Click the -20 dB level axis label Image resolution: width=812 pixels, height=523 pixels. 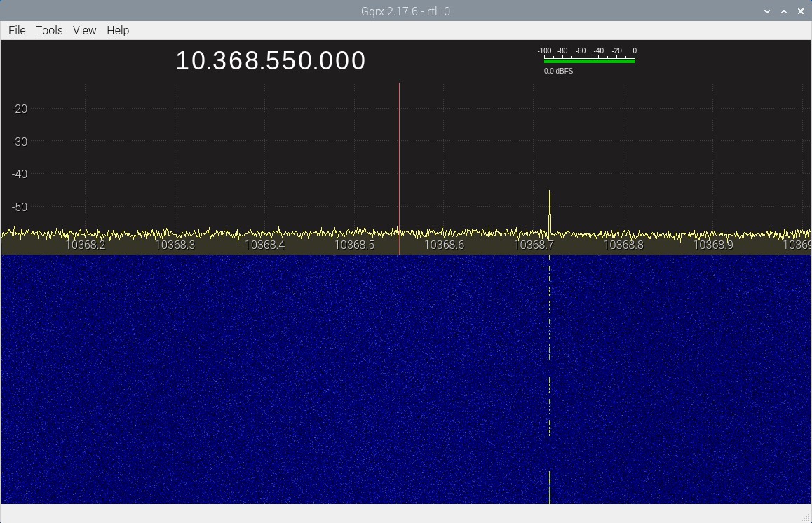coord(19,109)
